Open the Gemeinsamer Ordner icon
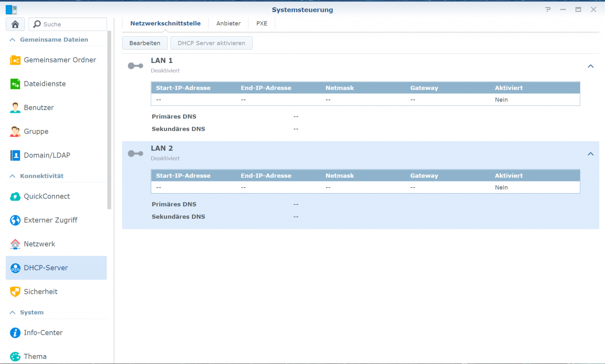 [x=15, y=60]
